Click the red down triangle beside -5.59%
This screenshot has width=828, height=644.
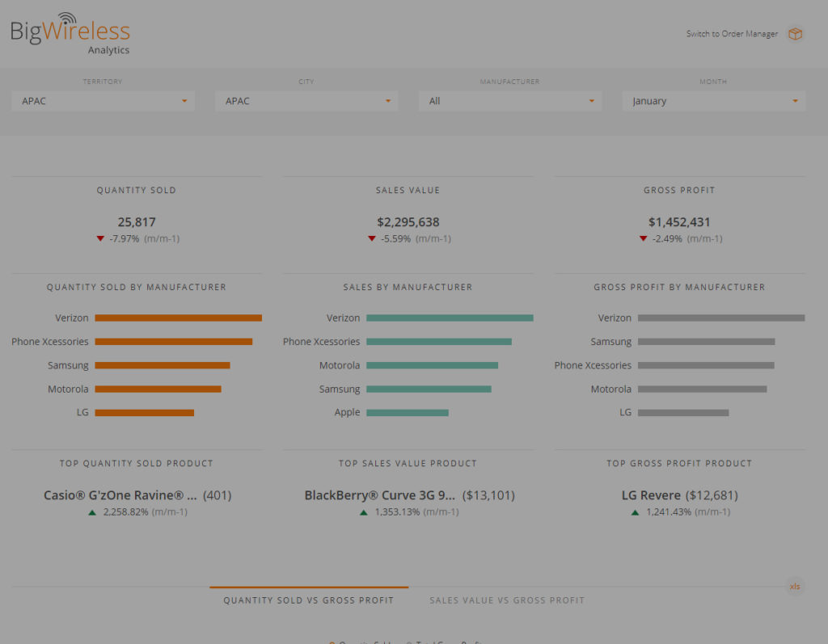click(x=372, y=238)
